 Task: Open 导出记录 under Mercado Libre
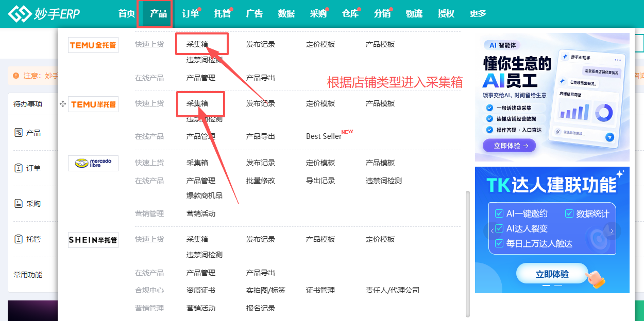(x=320, y=181)
